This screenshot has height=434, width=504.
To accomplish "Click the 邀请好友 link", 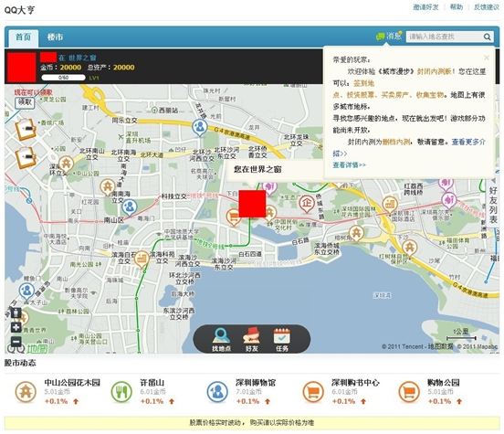I will pos(425,7).
